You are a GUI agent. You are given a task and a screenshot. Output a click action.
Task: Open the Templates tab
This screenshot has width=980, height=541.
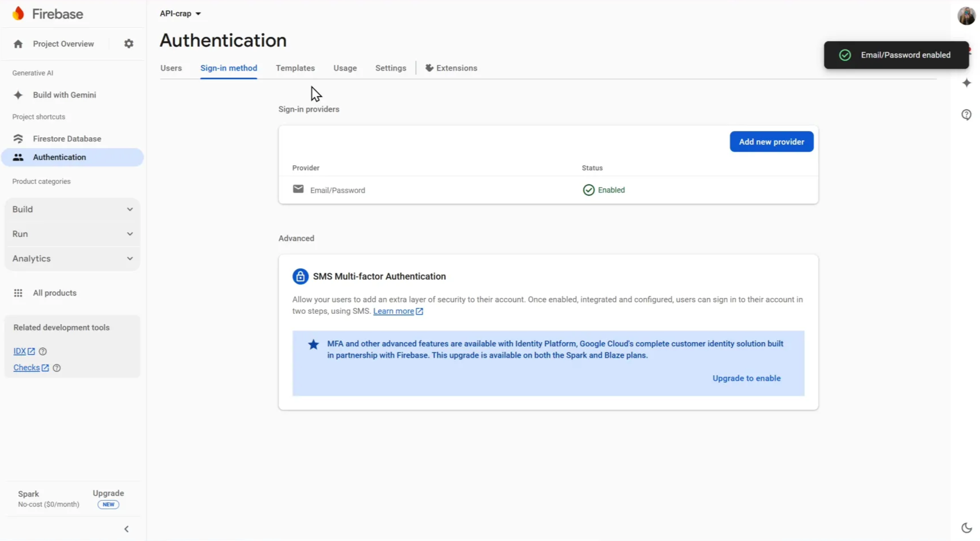tap(295, 68)
